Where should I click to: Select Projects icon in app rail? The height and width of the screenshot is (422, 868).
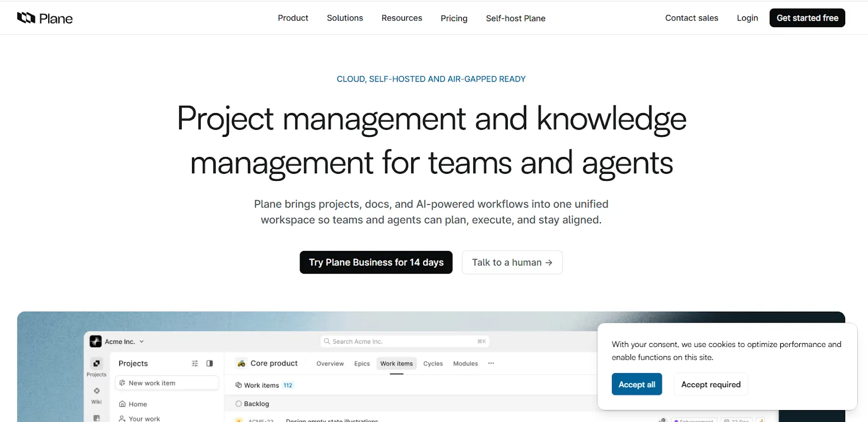click(97, 363)
